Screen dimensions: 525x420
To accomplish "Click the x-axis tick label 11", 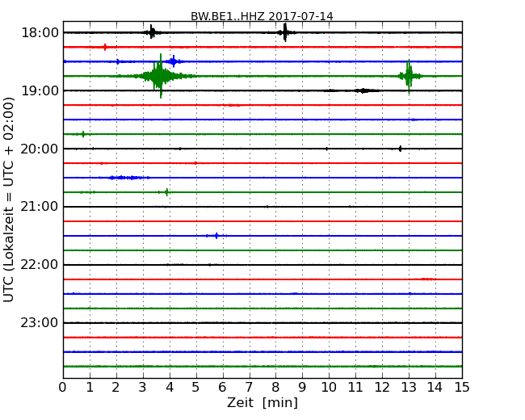I will pos(355,388).
